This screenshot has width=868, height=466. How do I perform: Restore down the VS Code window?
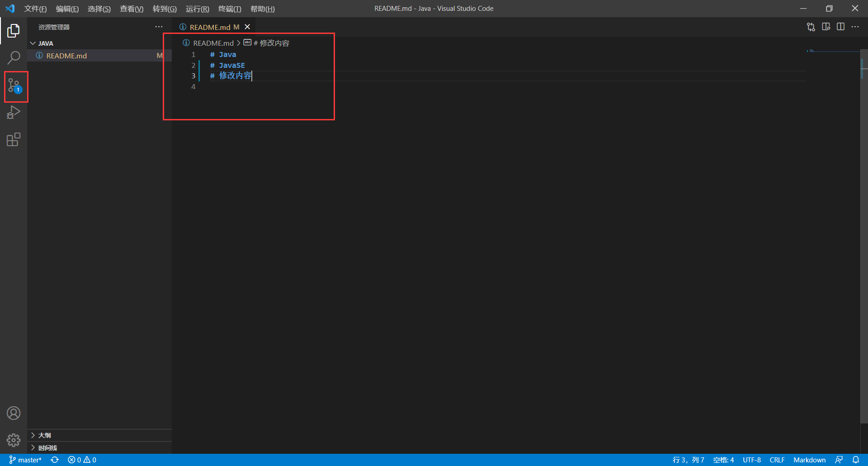tap(829, 9)
